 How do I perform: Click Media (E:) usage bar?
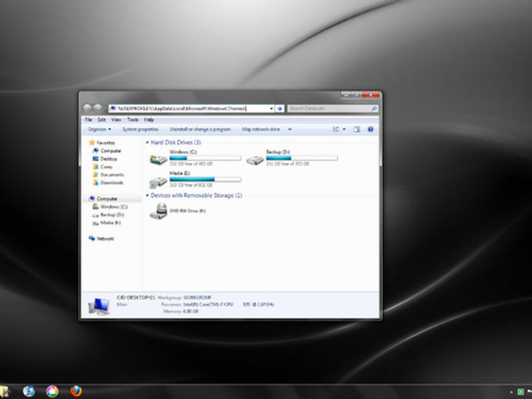[205, 179]
